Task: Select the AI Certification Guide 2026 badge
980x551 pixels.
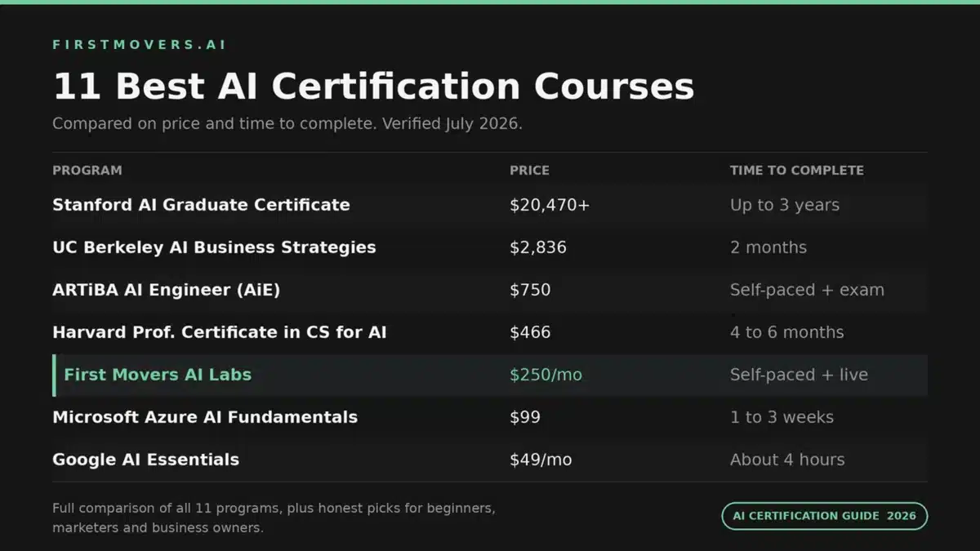Action: point(825,516)
